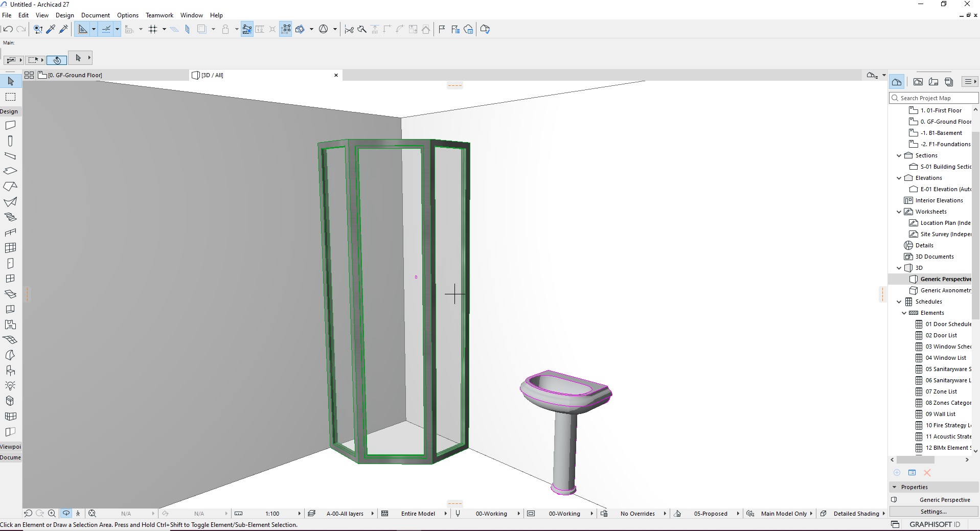Open Generic Axonometry view

click(945, 290)
